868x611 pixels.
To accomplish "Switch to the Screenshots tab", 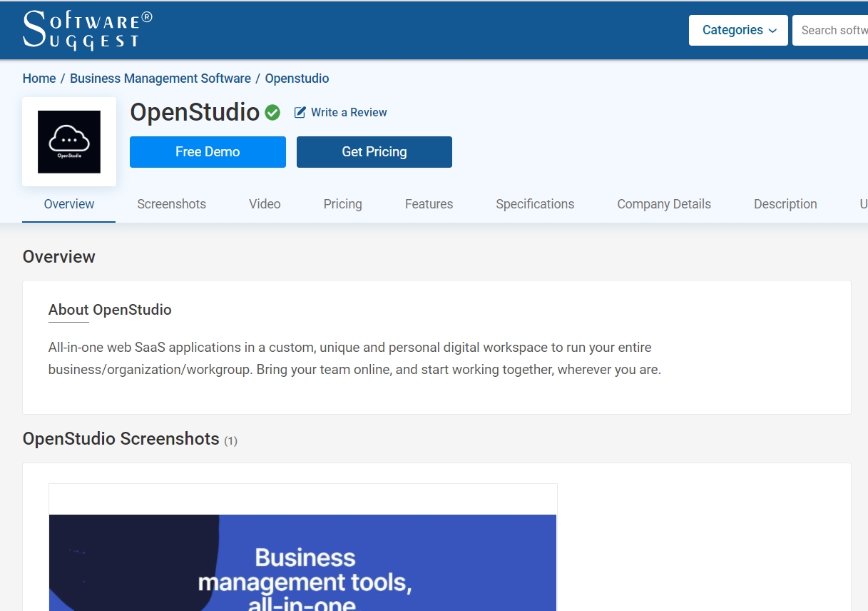I will tap(172, 204).
